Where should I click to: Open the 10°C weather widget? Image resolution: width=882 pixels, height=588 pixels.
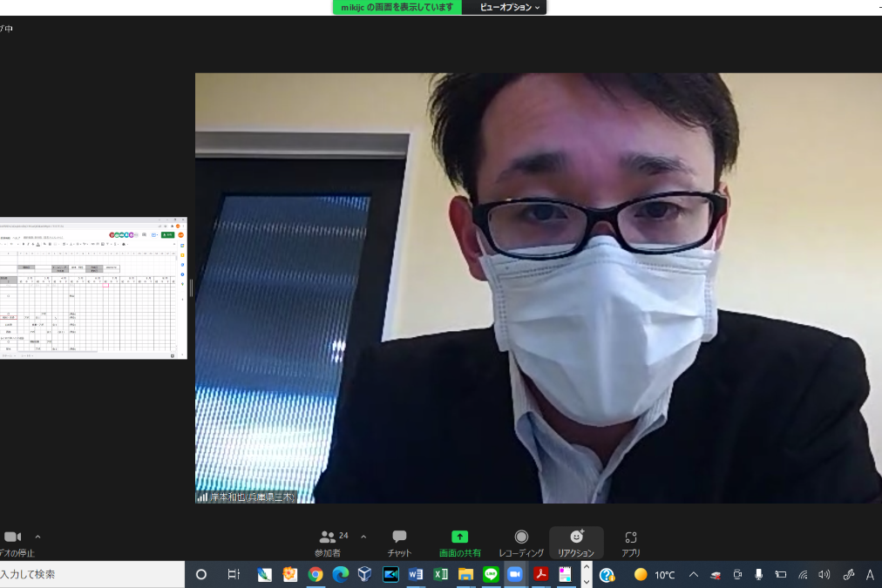coord(655,574)
